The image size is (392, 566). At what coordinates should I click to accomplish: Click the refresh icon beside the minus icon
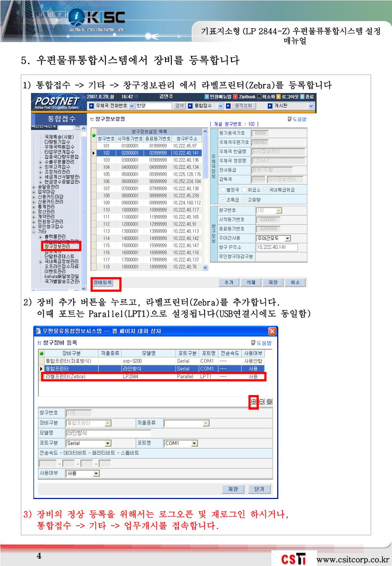coord(269,401)
